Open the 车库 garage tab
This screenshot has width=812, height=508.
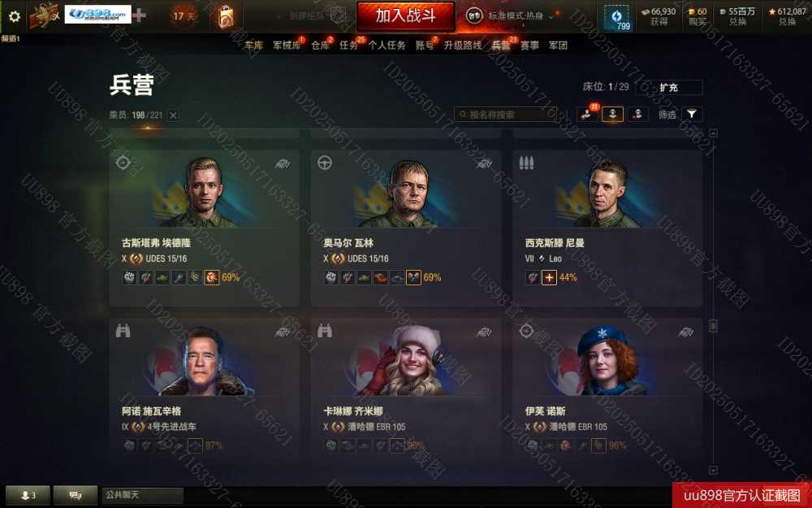(253, 46)
